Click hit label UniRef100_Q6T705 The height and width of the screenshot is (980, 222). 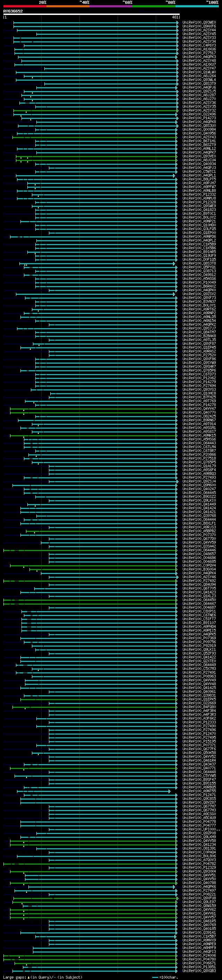click(199, 588)
